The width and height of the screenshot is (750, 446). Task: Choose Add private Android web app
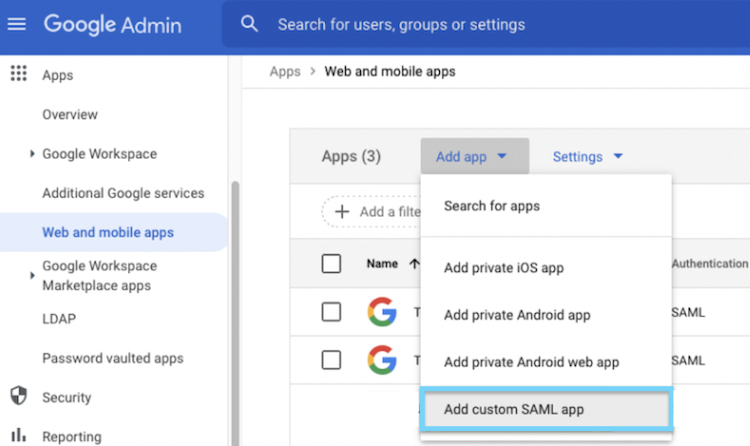[546, 362]
